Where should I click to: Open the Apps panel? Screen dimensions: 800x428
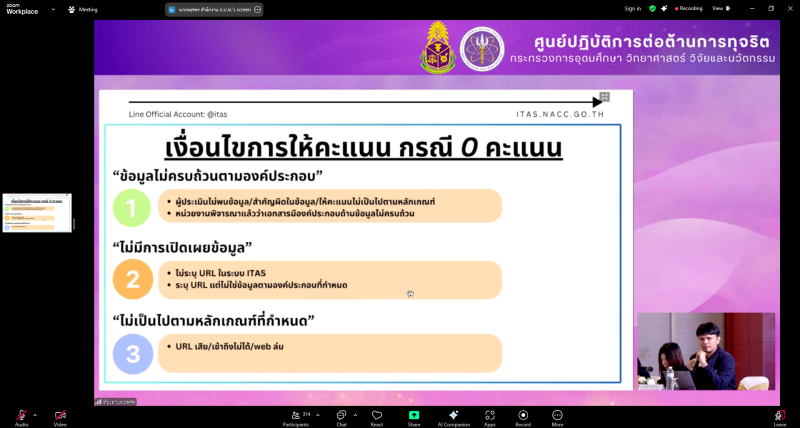click(x=490, y=415)
